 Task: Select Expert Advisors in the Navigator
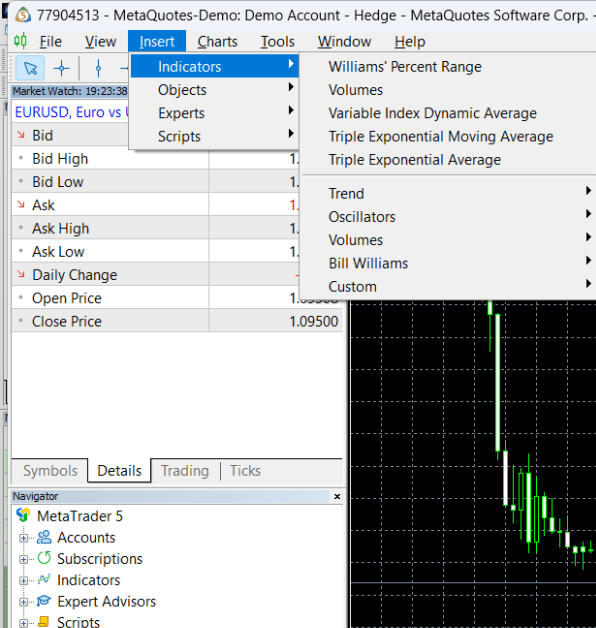pyautogui.click(x=107, y=601)
